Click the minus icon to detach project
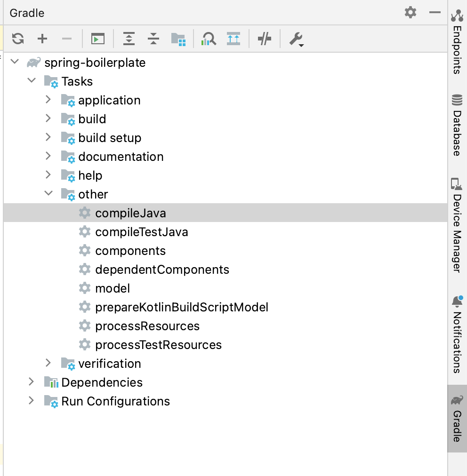The width and height of the screenshot is (467, 476). tap(66, 39)
